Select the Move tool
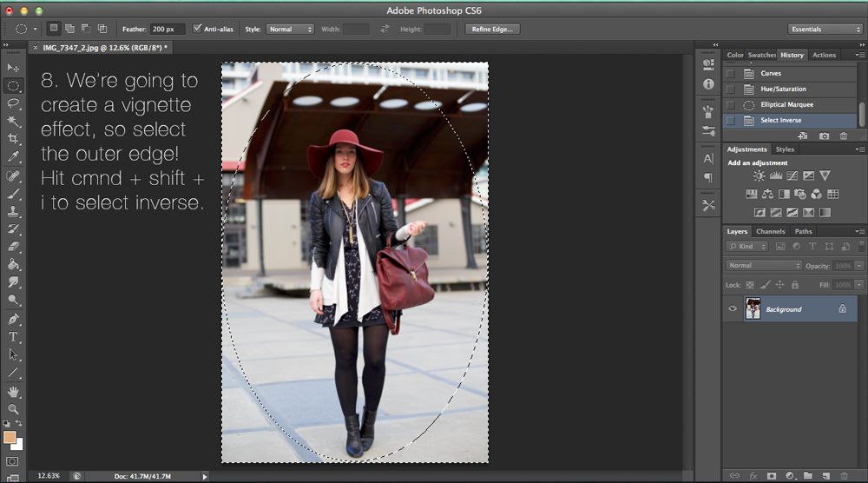Viewport: 868px width, 483px height. click(x=13, y=68)
